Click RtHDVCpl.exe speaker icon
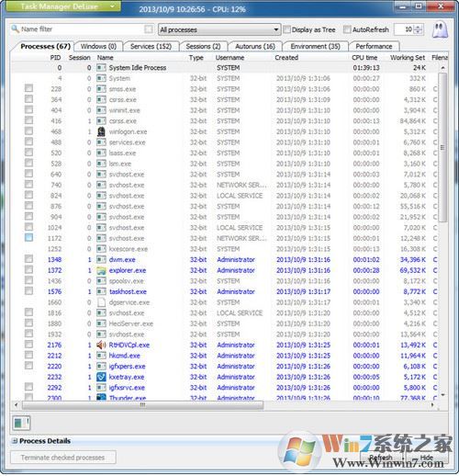The height and width of the screenshot is (476, 459). (101, 346)
